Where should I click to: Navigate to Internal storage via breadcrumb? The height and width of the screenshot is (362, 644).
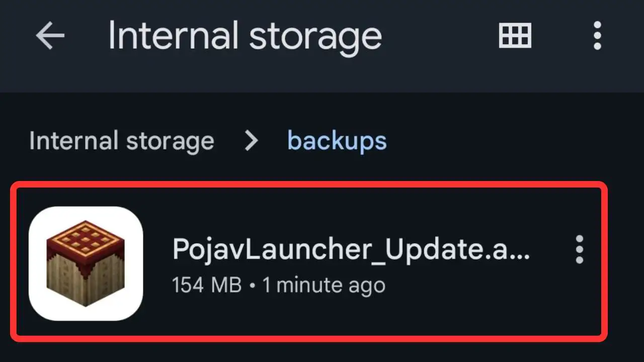click(121, 141)
